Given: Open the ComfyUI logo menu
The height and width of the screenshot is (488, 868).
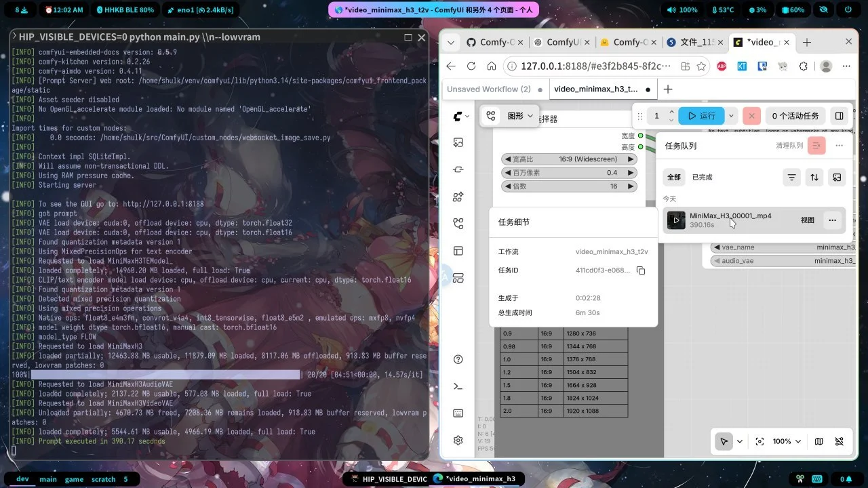Looking at the screenshot, I should 461,117.
